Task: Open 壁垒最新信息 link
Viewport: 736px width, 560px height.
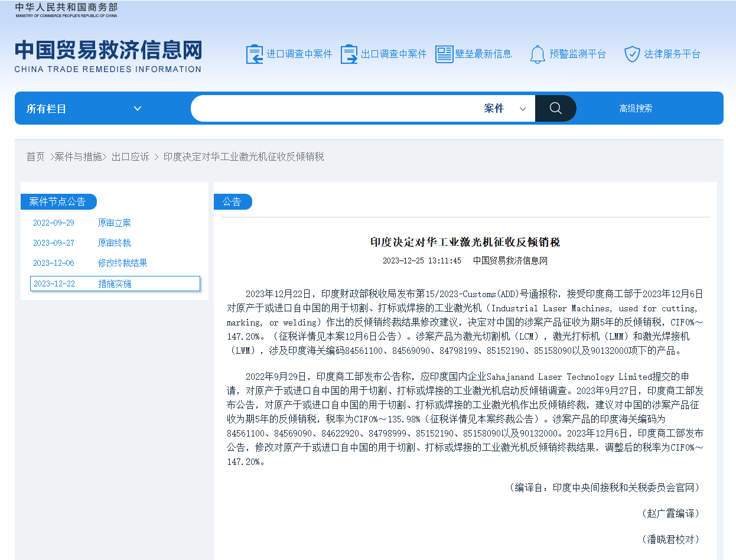Action: click(x=483, y=54)
